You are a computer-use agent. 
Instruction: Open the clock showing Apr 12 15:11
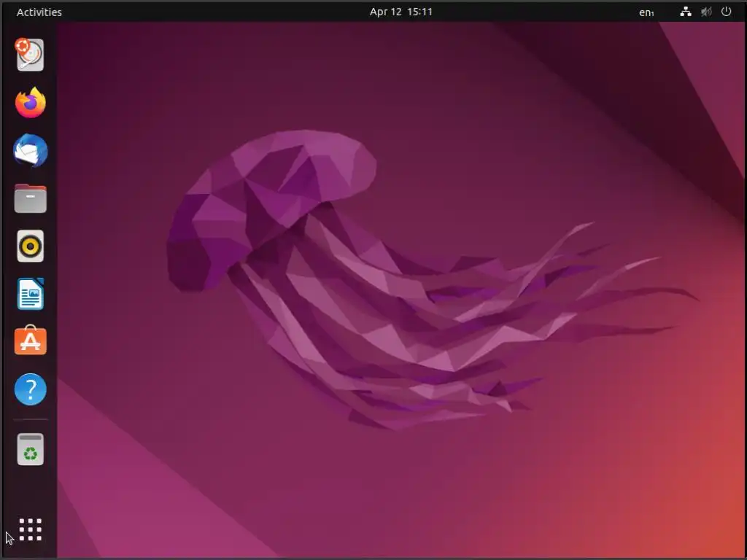401,12
